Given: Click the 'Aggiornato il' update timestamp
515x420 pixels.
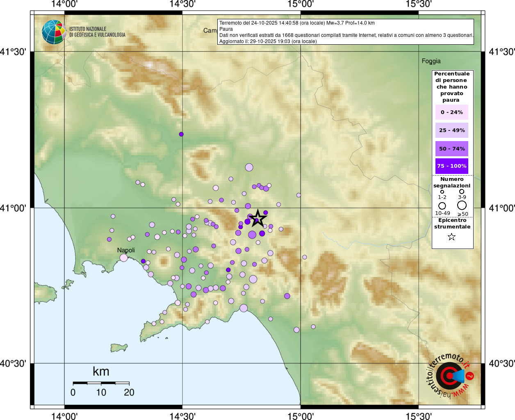Looking at the screenshot, I should pos(268,41).
